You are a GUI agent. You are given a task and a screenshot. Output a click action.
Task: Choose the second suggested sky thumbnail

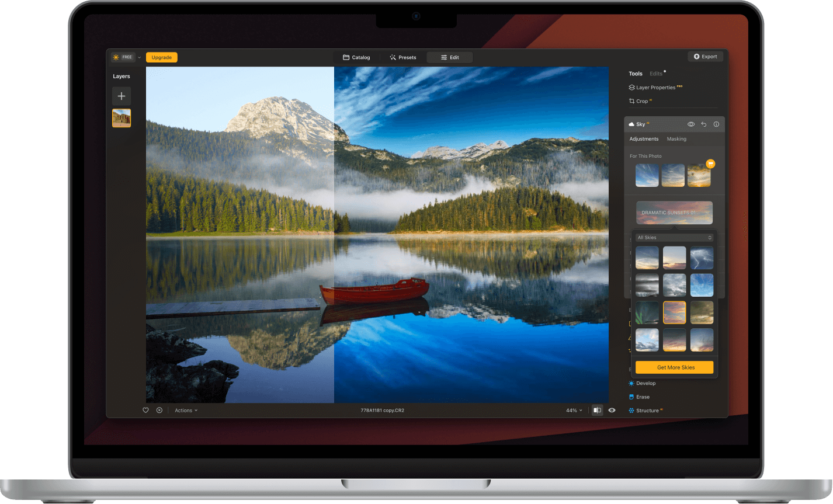pos(673,175)
